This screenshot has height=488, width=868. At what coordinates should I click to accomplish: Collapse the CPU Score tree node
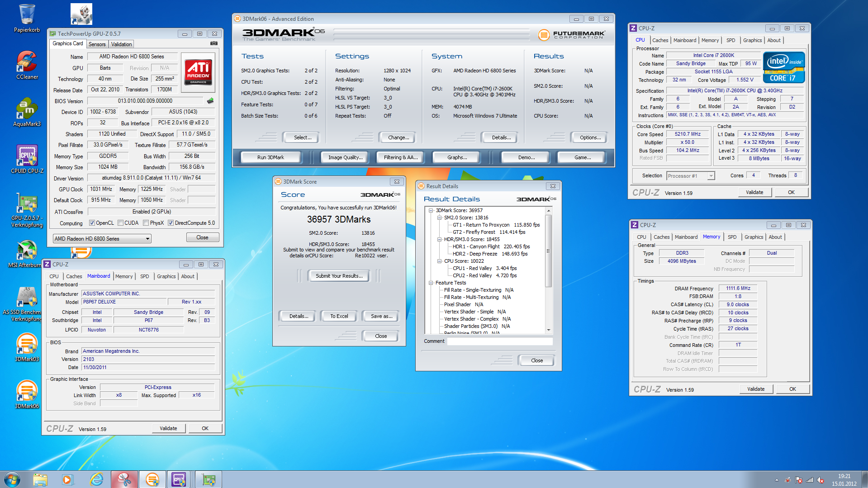click(439, 261)
